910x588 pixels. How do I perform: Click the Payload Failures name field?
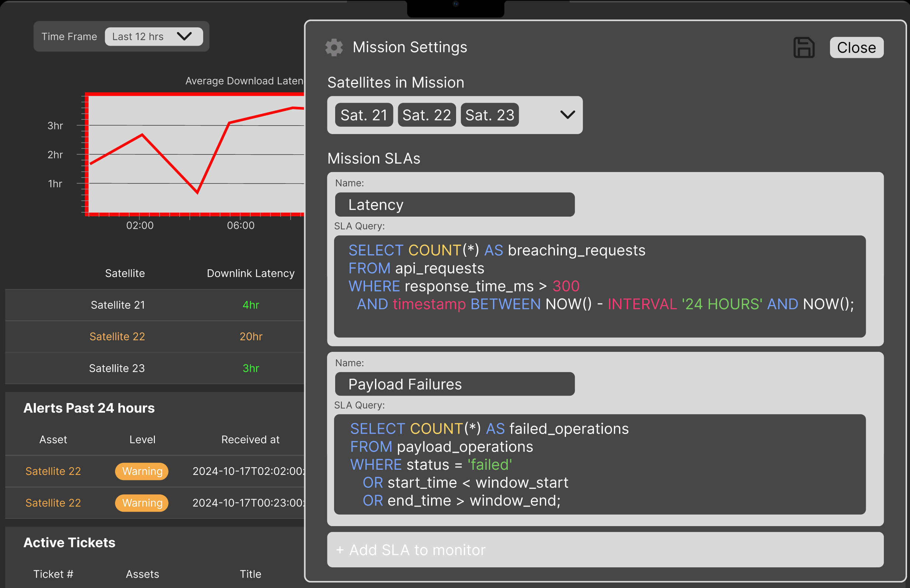[454, 384]
